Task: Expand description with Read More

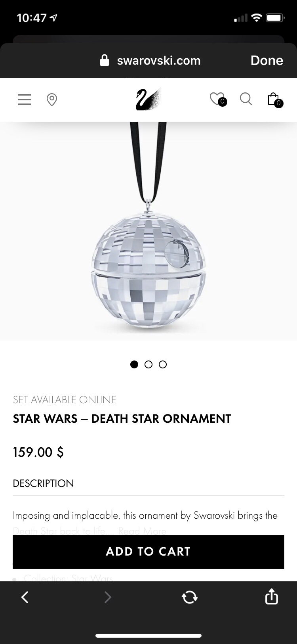Action: click(142, 531)
